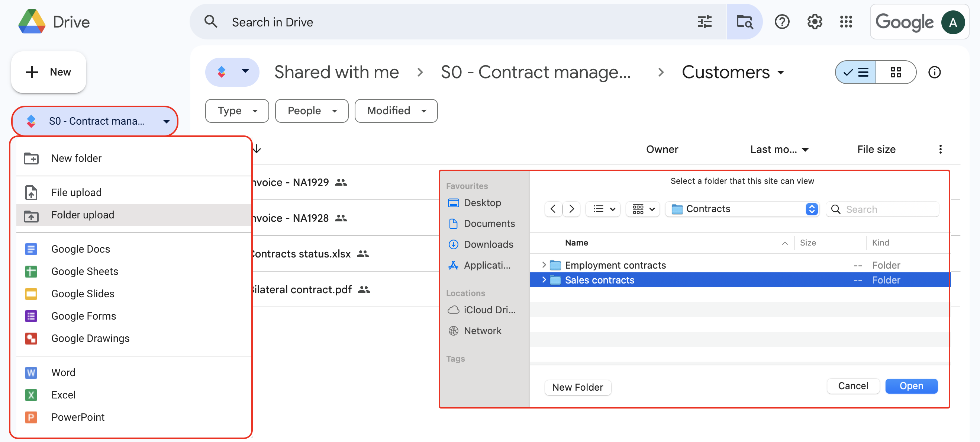
Task: Create a new Word document
Action: [133, 372]
